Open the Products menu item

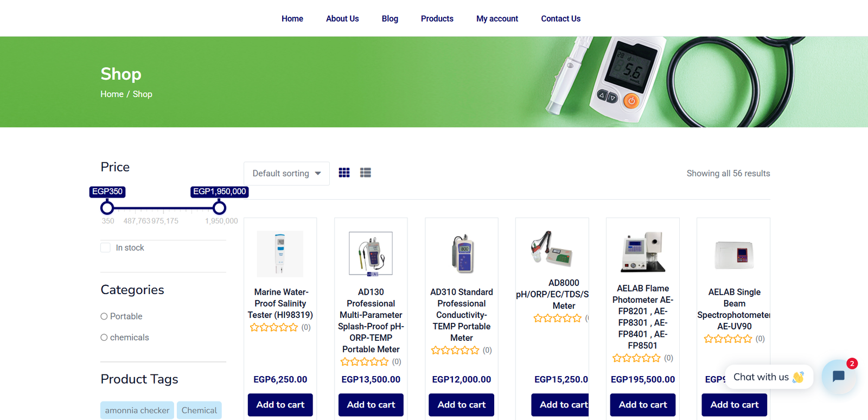click(437, 18)
